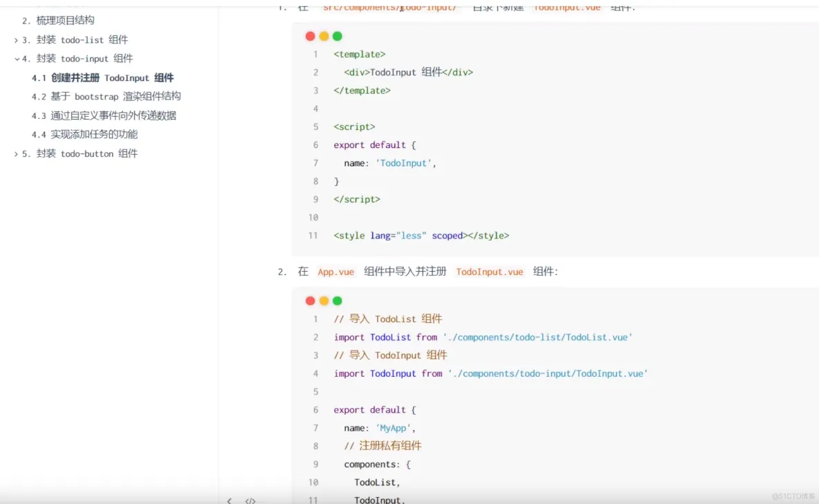Click the <template> opening tag line

pos(360,55)
